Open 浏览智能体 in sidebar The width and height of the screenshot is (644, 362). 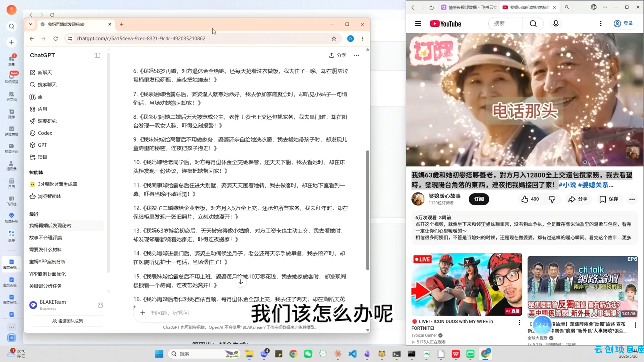click(45, 196)
